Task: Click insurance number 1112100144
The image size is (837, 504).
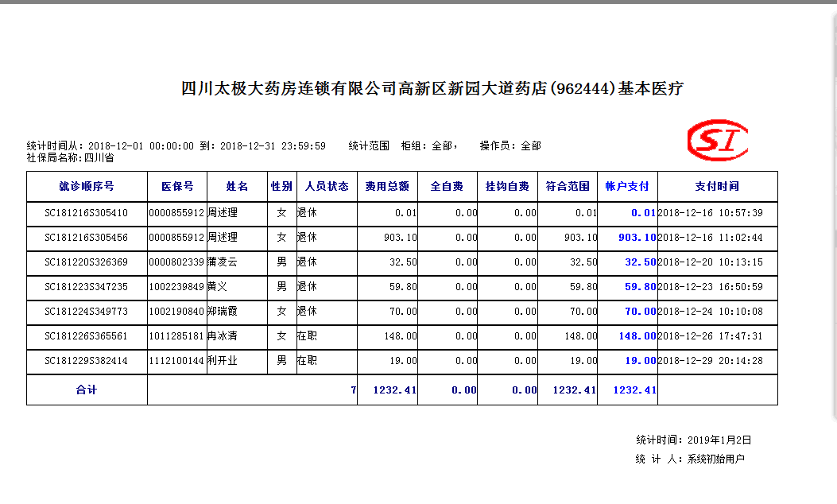Action: (x=176, y=360)
